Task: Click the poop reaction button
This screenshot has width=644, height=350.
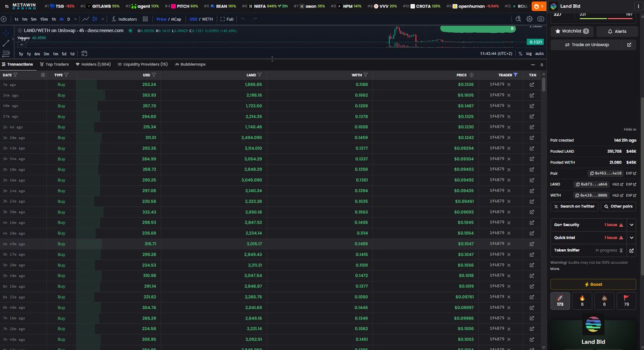Action: pyautogui.click(x=604, y=300)
